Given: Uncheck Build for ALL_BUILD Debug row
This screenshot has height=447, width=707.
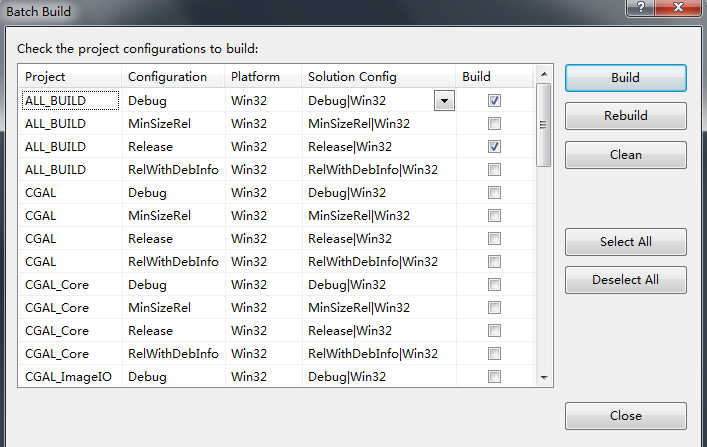Looking at the screenshot, I should [494, 101].
